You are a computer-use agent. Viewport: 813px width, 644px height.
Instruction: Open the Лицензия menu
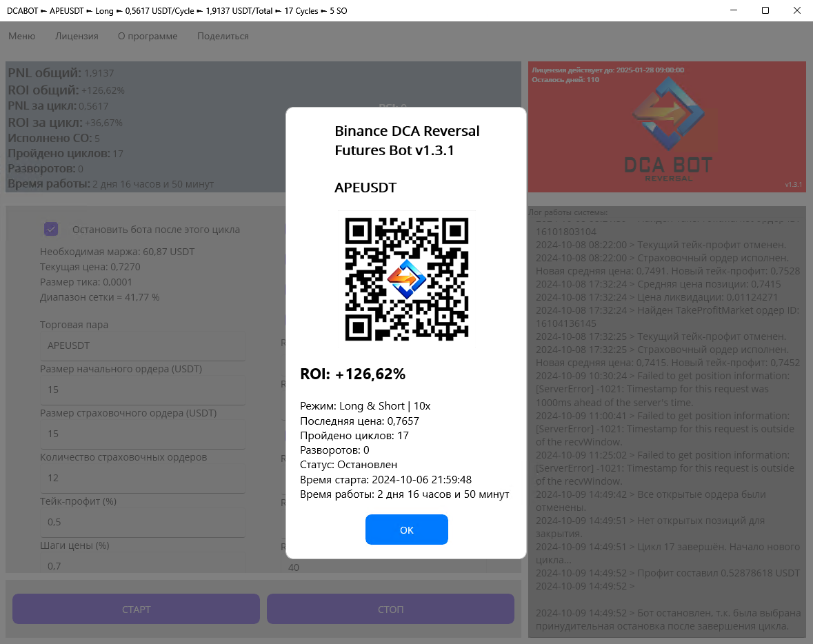77,37
